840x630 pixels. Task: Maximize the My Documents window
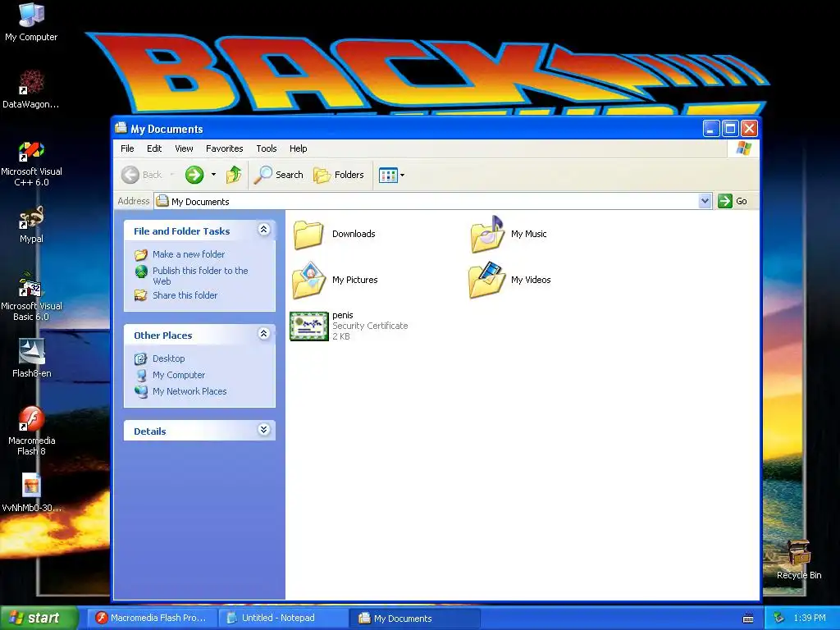click(729, 129)
